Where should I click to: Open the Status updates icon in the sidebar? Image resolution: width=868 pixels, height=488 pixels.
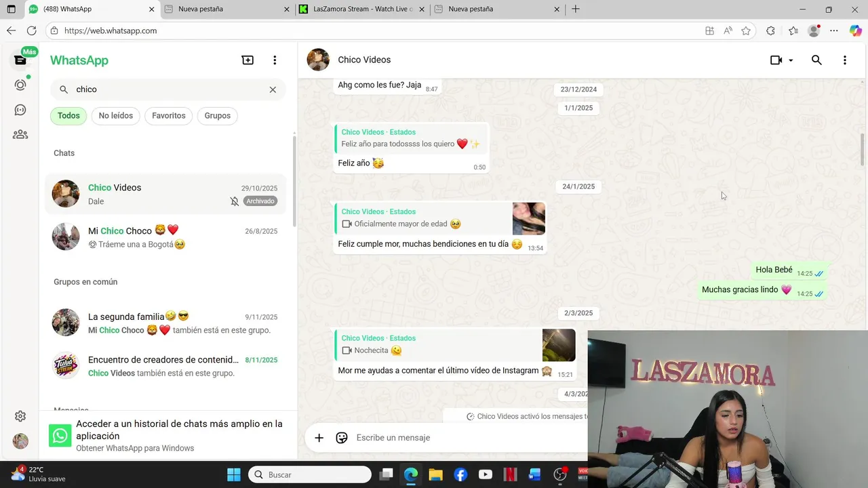click(x=20, y=85)
